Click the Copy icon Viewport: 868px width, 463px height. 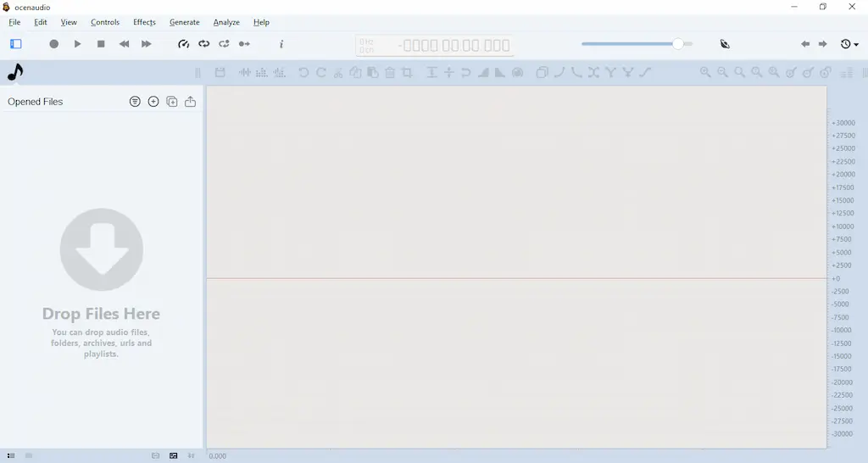tap(355, 72)
